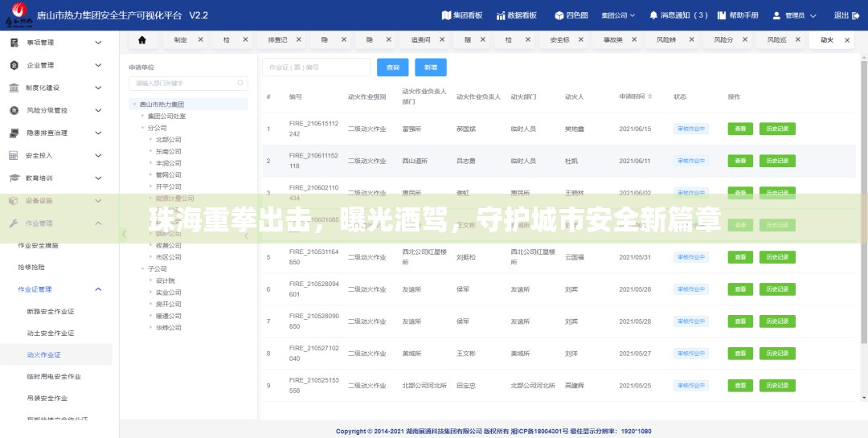Screen dimensions: 868x438
Task: Click the search magnifier in department filter
Action: (240, 83)
